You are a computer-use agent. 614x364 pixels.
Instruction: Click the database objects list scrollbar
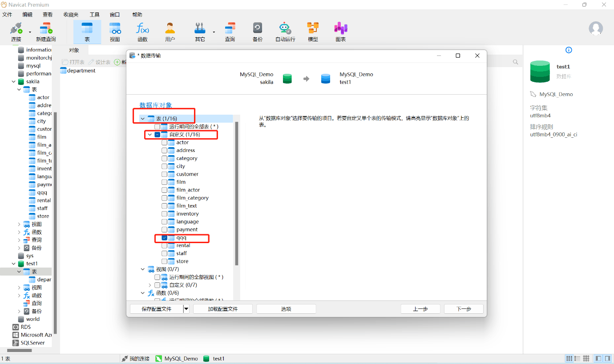(x=237, y=193)
